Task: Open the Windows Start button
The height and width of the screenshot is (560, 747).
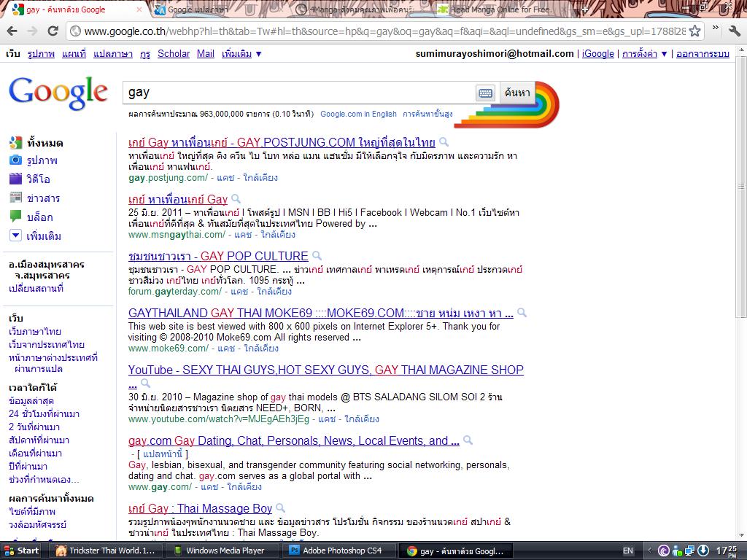Action: tap(21, 551)
